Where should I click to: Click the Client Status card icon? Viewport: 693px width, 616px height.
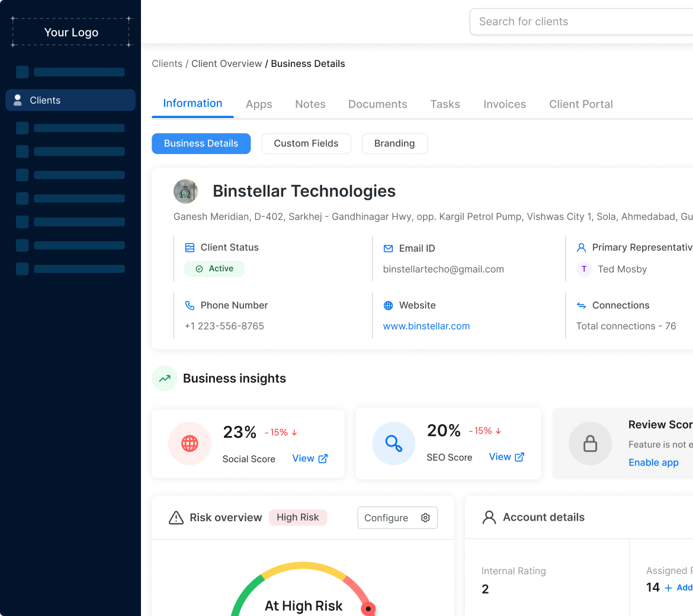point(190,248)
